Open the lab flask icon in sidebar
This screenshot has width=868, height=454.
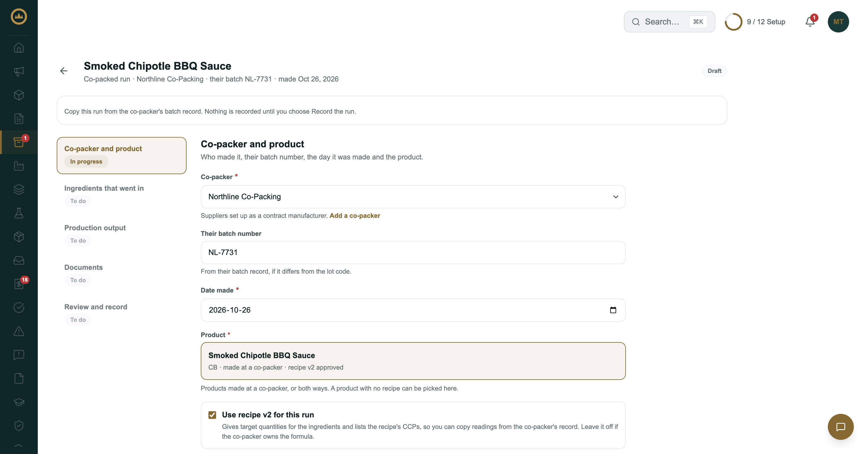click(19, 213)
